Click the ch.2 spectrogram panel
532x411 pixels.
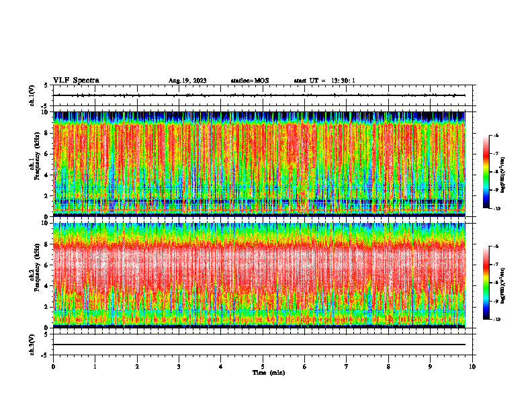tap(259, 275)
